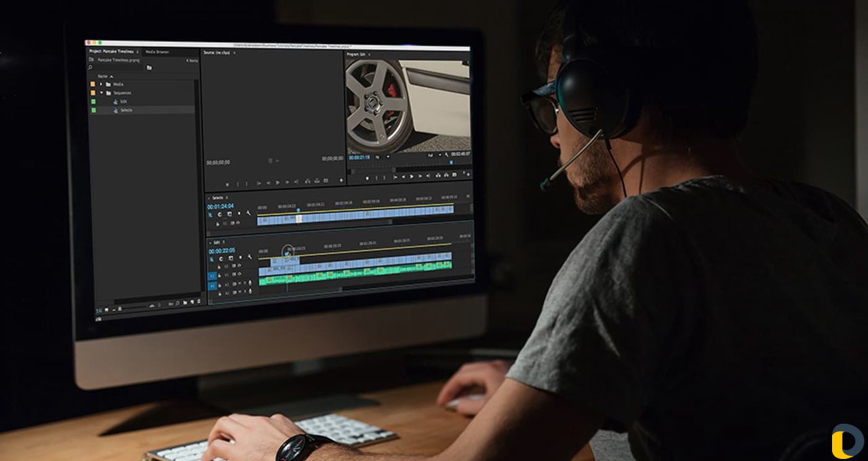868x461 pixels.
Task: Click the New Item icon in Project panel
Action: pyautogui.click(x=192, y=302)
